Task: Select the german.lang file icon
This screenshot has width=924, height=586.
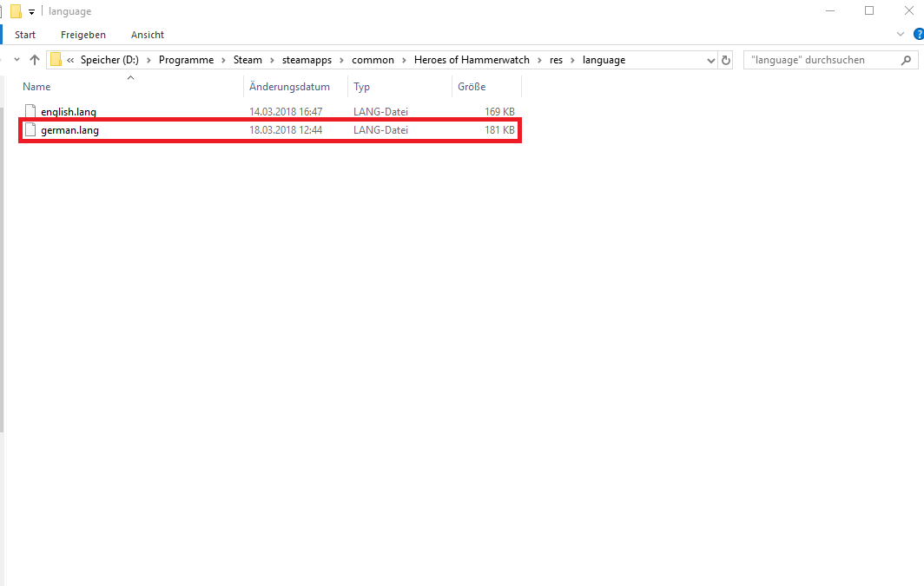Action: (x=30, y=129)
